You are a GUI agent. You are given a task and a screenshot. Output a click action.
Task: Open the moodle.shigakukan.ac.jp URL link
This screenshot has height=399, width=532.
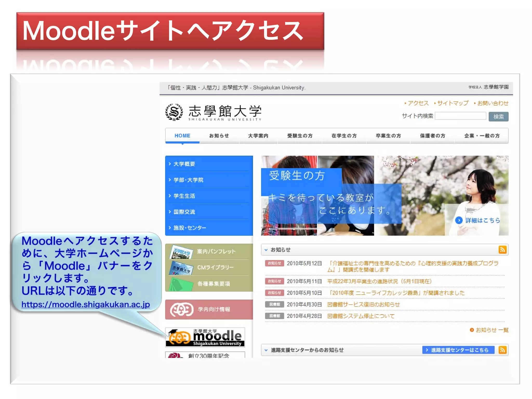point(85,304)
